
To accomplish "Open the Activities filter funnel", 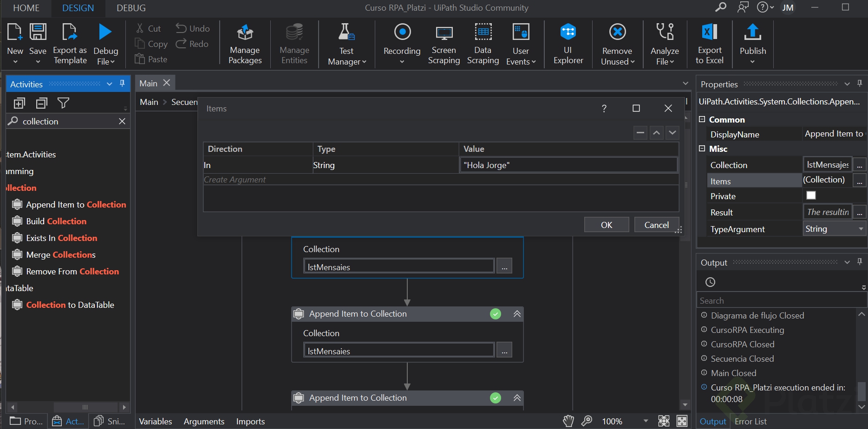I will [63, 103].
